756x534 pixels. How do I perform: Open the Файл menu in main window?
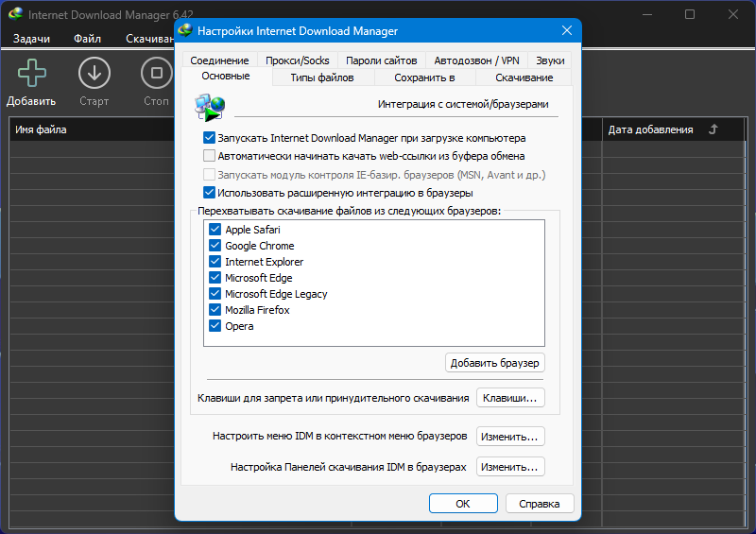point(87,39)
